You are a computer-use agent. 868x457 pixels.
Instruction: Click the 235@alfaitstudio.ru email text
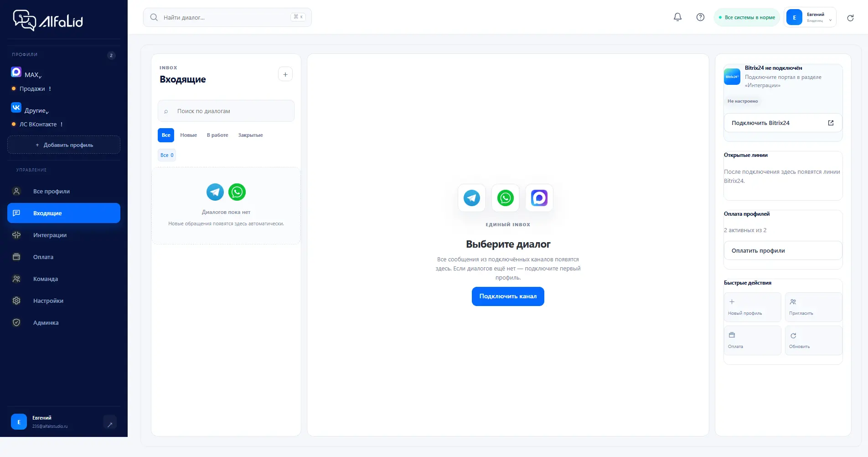pyautogui.click(x=50, y=426)
